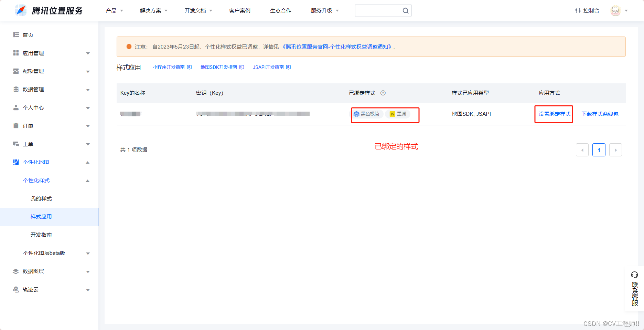The image size is (644, 330).
Task: Click the 首页 sidebar icon
Action: point(16,35)
